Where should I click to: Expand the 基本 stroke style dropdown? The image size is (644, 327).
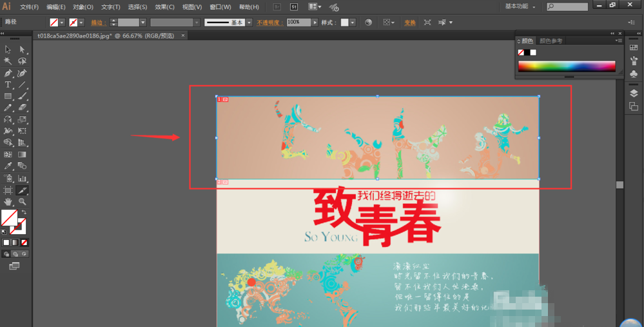249,23
